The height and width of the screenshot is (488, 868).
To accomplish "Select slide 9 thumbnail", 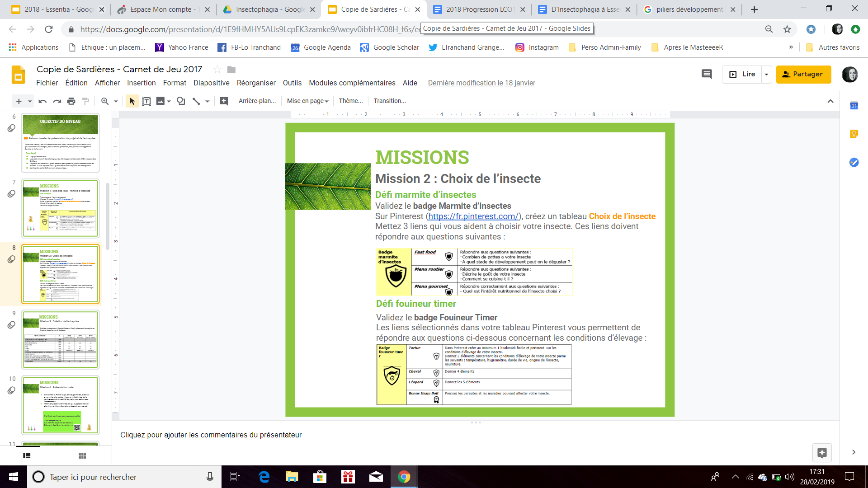I will pos(61,339).
